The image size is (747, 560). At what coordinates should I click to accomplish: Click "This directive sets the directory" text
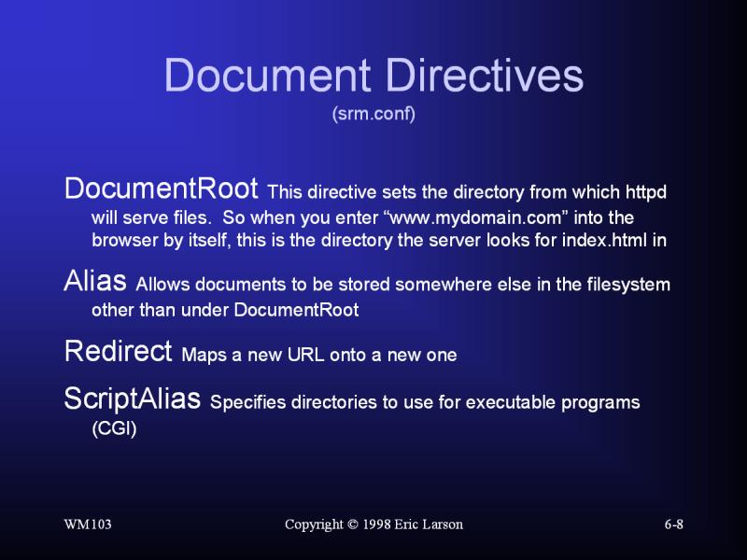pos(396,192)
